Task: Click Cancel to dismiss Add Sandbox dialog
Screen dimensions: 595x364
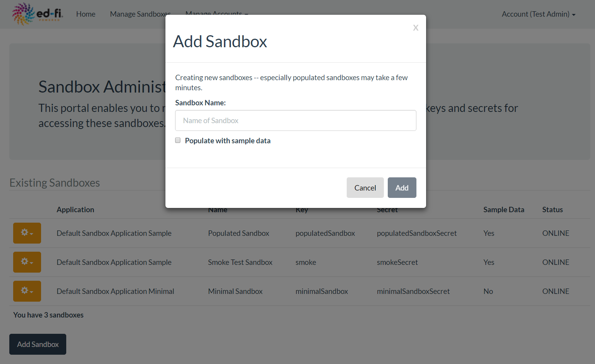Action: (x=365, y=187)
